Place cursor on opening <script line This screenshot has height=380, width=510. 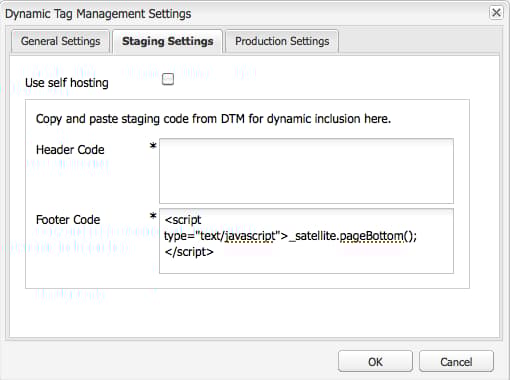pos(183,220)
